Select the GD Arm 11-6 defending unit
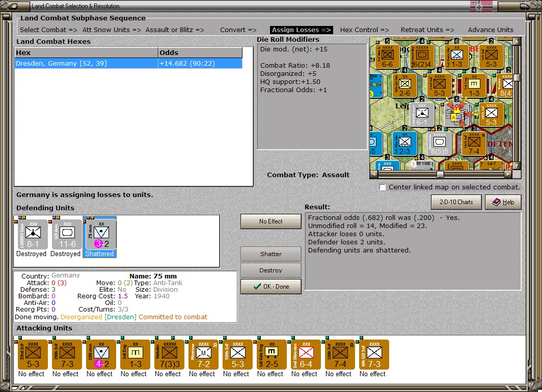The height and width of the screenshot is (392, 542). (x=67, y=234)
